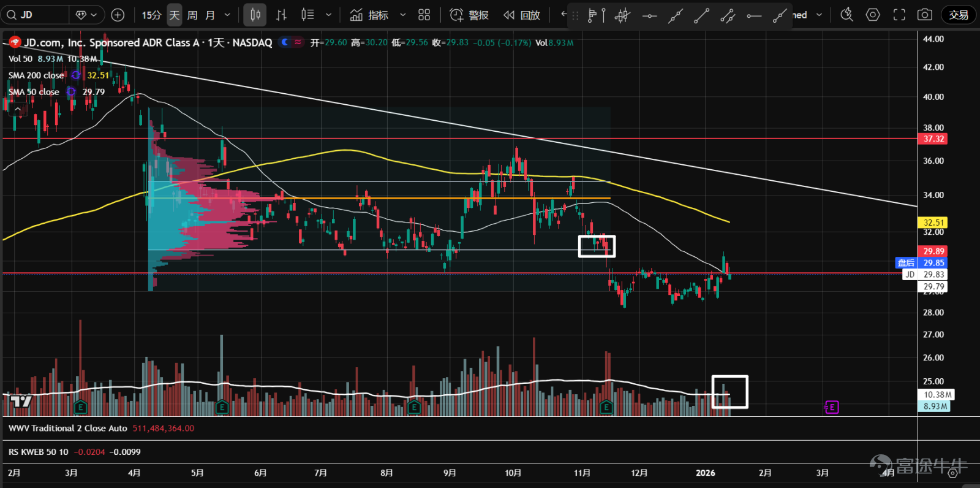
Task: Click the 10.38M volume scale label
Action: coord(937,395)
